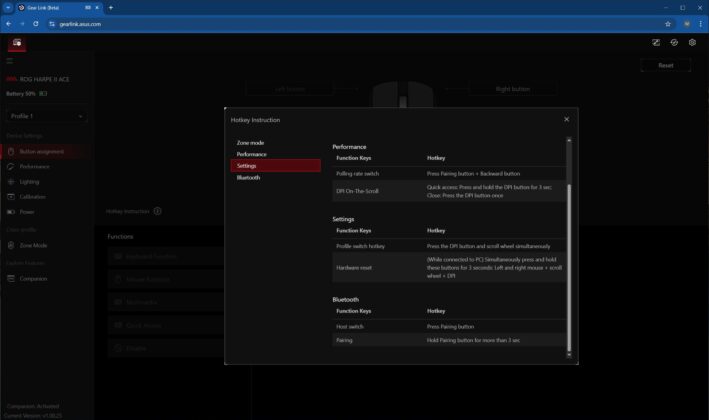Close the Hotkey Instruction dialog

[566, 119]
